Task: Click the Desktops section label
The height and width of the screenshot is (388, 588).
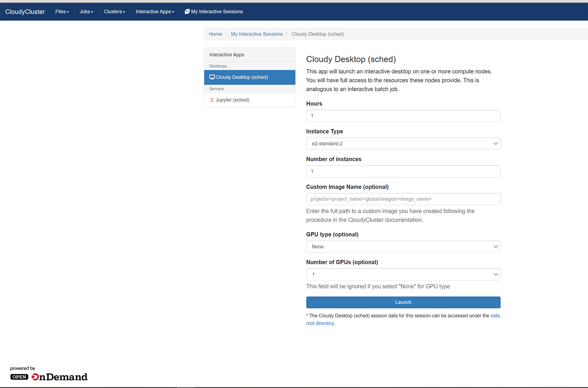Action: point(218,66)
